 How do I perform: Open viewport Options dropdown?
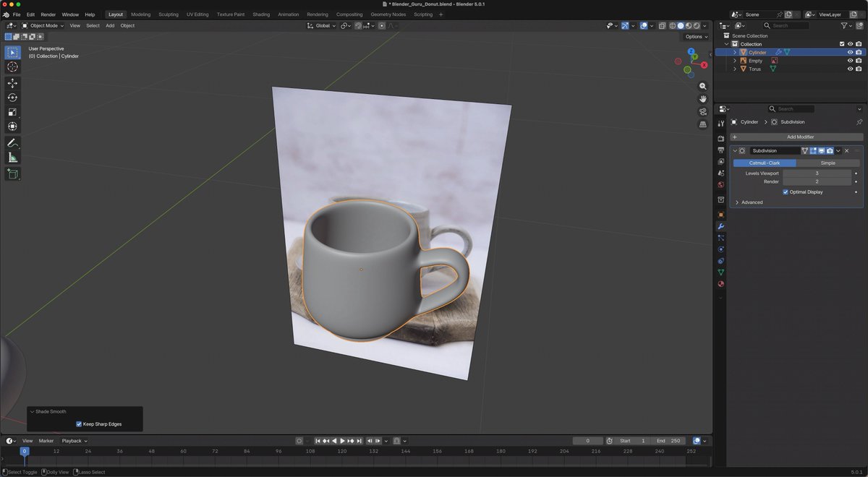[x=696, y=36]
